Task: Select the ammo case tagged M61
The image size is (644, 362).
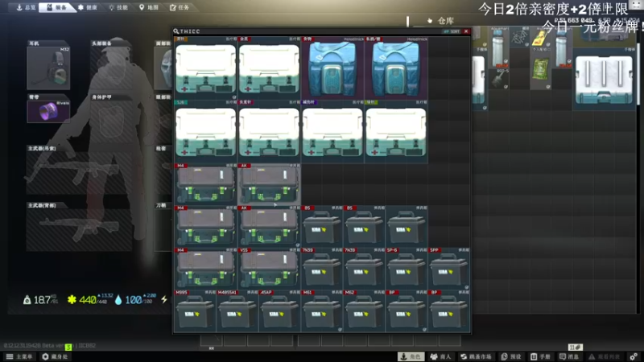Action: tap(322, 311)
